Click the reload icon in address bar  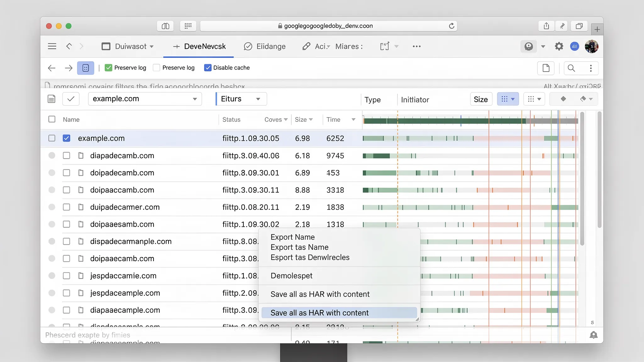tap(452, 26)
